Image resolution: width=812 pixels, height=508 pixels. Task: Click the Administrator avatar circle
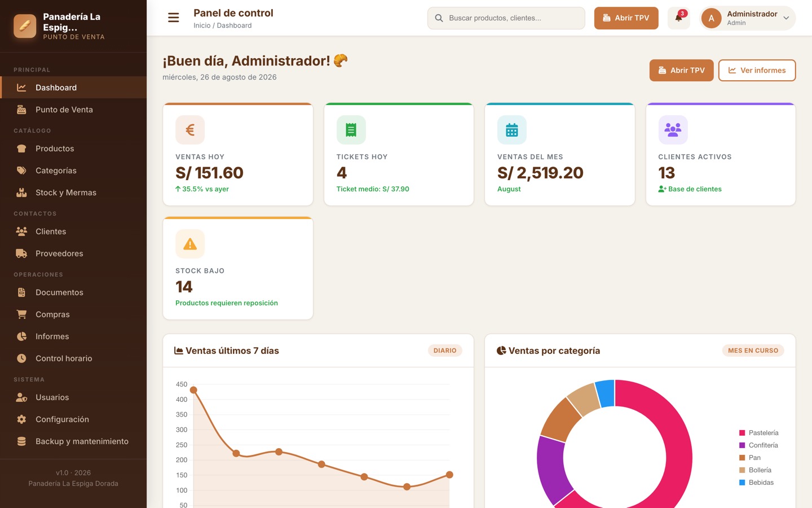711,18
